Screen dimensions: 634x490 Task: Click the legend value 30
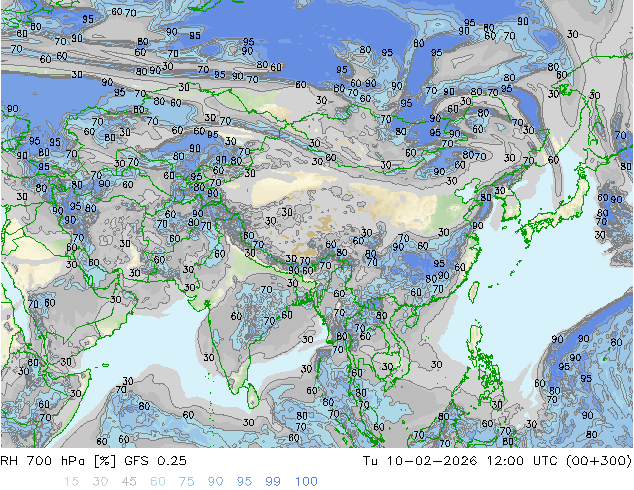(x=100, y=482)
